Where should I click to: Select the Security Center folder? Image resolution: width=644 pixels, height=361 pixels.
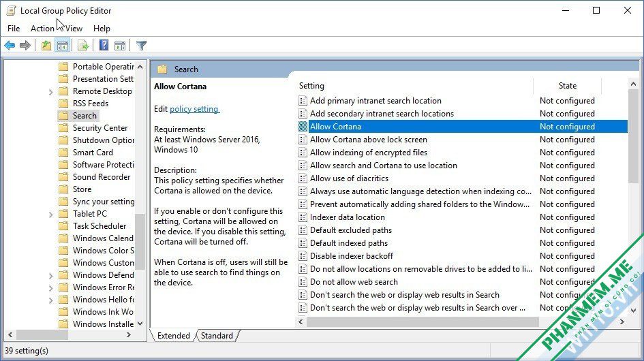(100, 128)
